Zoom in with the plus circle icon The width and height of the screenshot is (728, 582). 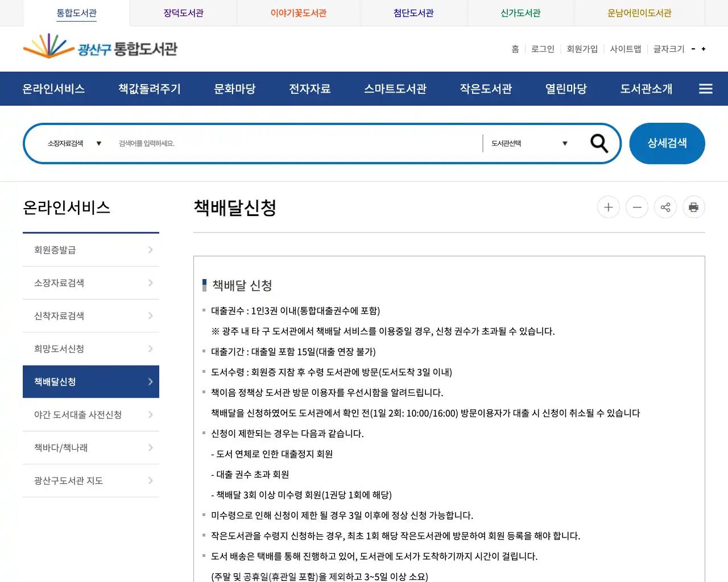click(609, 207)
